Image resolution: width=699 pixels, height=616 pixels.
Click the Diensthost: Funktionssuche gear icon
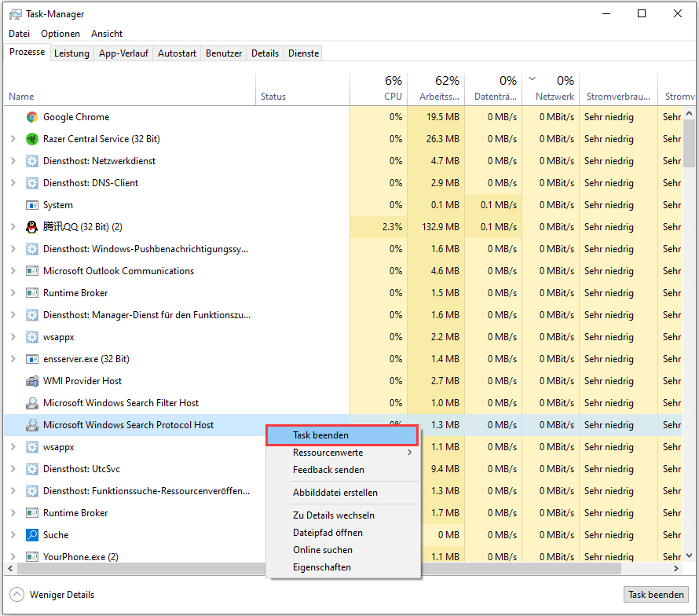coord(31,491)
